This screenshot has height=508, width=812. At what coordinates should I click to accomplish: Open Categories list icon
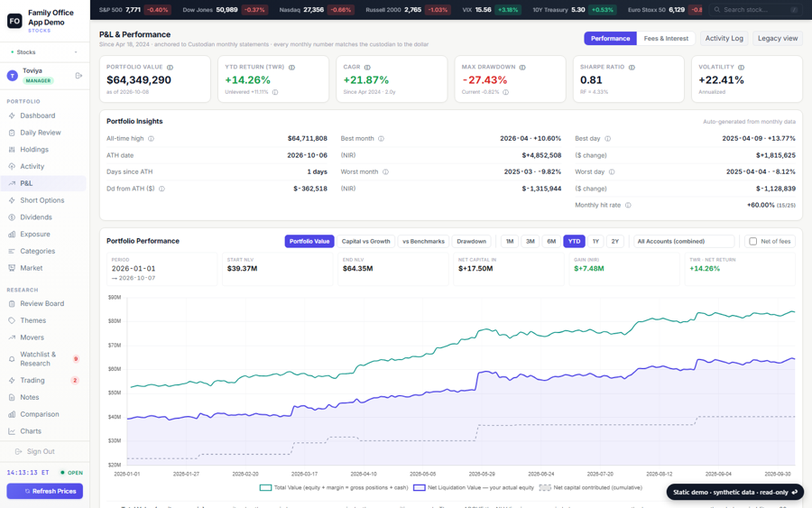tap(12, 251)
